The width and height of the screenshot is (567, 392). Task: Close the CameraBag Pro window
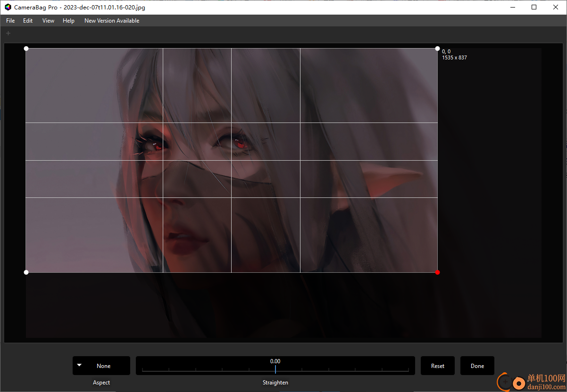pyautogui.click(x=556, y=7)
